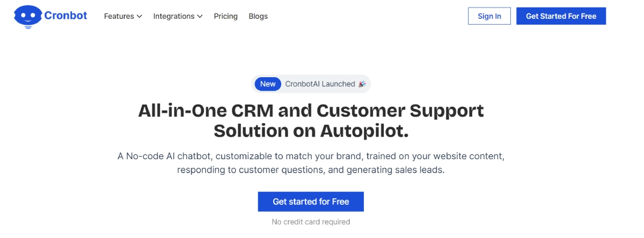This screenshot has width=644, height=238.
Task: Click the Solution on Autopilot headline line
Action: coord(311,131)
